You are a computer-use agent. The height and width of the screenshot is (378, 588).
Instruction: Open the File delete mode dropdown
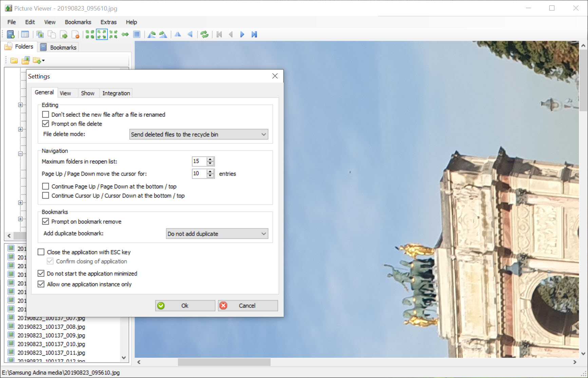coord(199,134)
